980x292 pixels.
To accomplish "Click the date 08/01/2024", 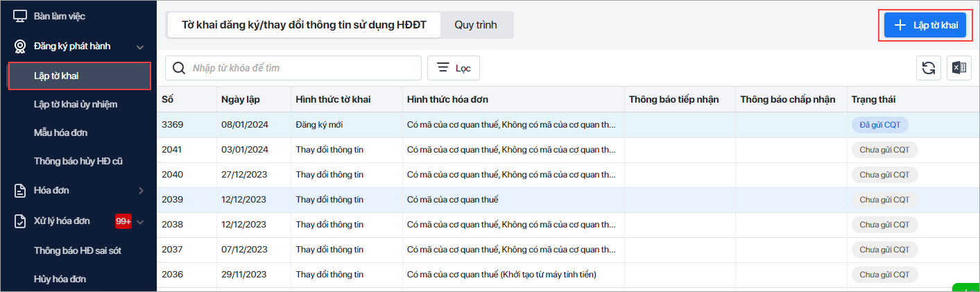I will pyautogui.click(x=244, y=124).
